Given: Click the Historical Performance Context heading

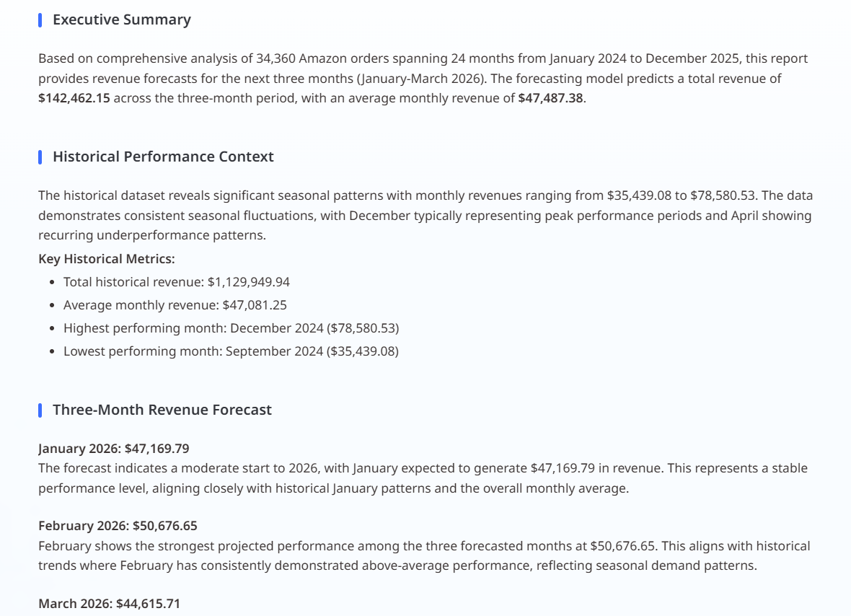Looking at the screenshot, I should tap(163, 157).
